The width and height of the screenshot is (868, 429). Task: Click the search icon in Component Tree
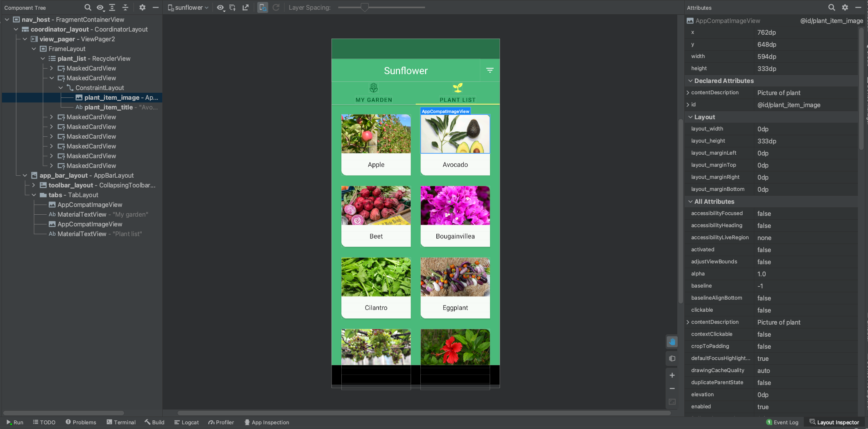click(86, 7)
